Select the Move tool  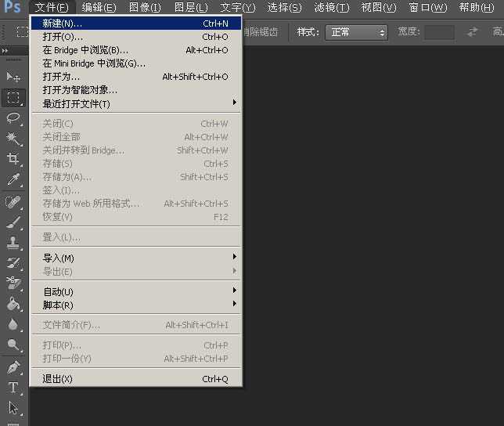point(13,77)
